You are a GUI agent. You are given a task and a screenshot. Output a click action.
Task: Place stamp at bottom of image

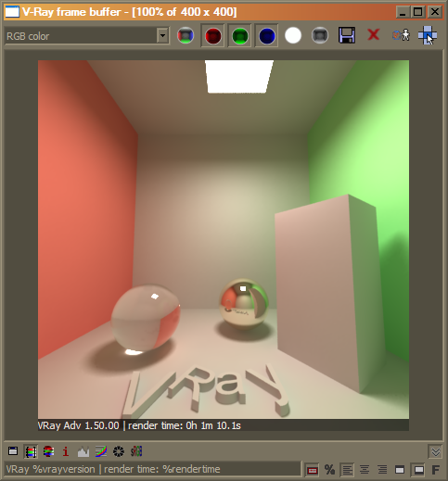pyautogui.click(x=418, y=470)
